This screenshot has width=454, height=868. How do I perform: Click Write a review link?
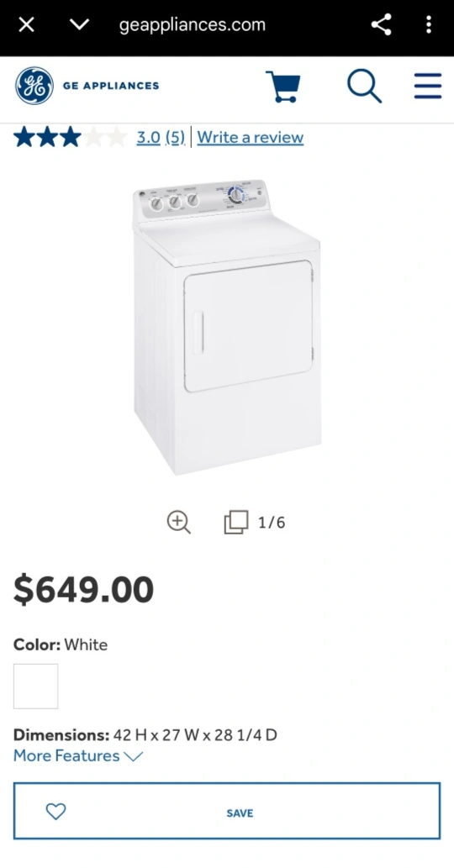251,137
